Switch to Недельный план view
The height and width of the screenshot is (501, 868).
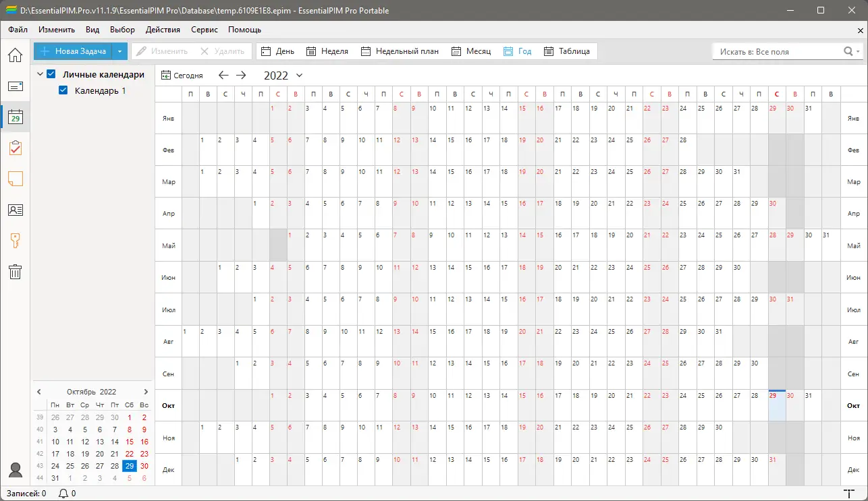coord(400,51)
